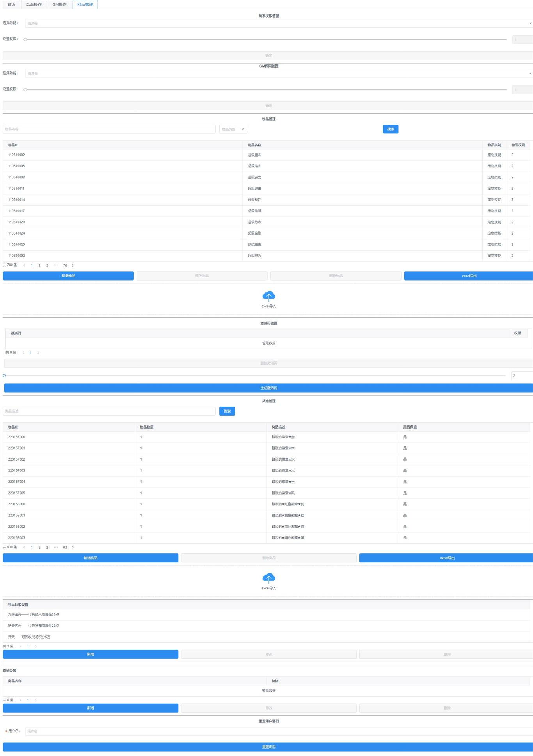Go to next page in item management table

click(x=73, y=265)
